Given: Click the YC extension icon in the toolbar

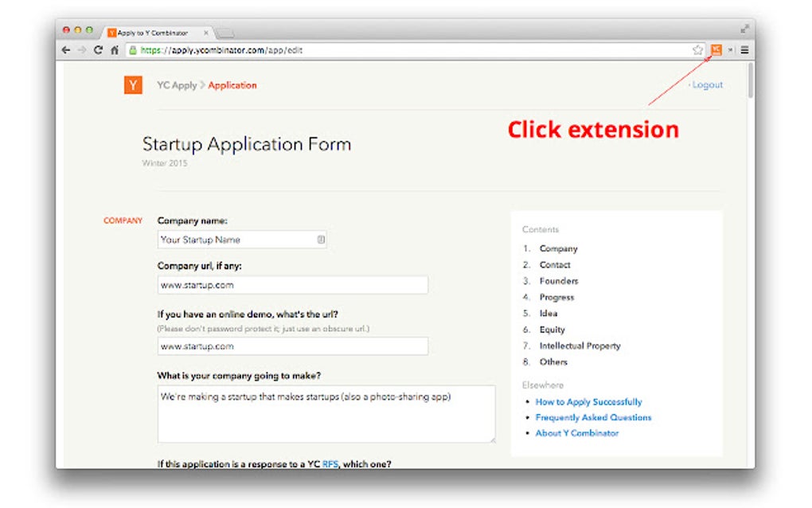Looking at the screenshot, I should (x=717, y=49).
